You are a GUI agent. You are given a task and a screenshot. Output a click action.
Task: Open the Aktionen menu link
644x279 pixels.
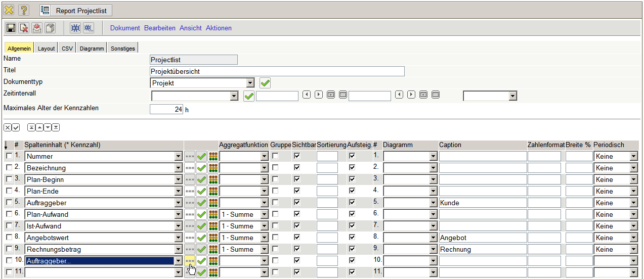tap(219, 28)
